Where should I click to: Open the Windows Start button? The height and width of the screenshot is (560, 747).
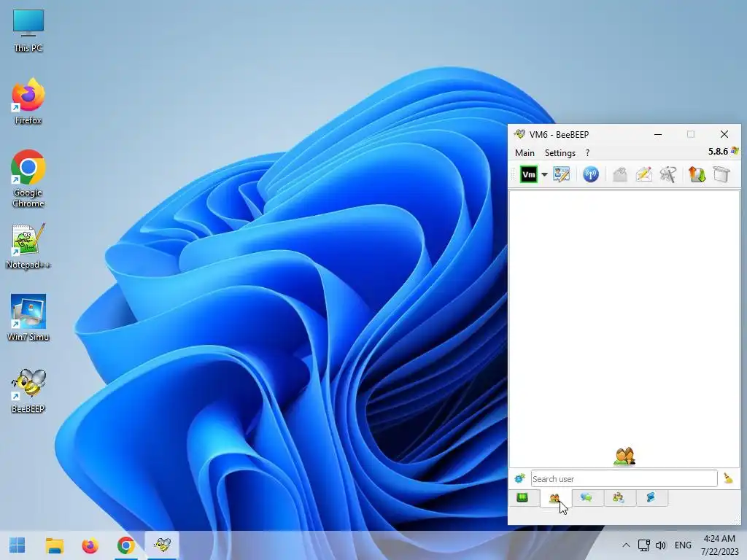coord(18,545)
